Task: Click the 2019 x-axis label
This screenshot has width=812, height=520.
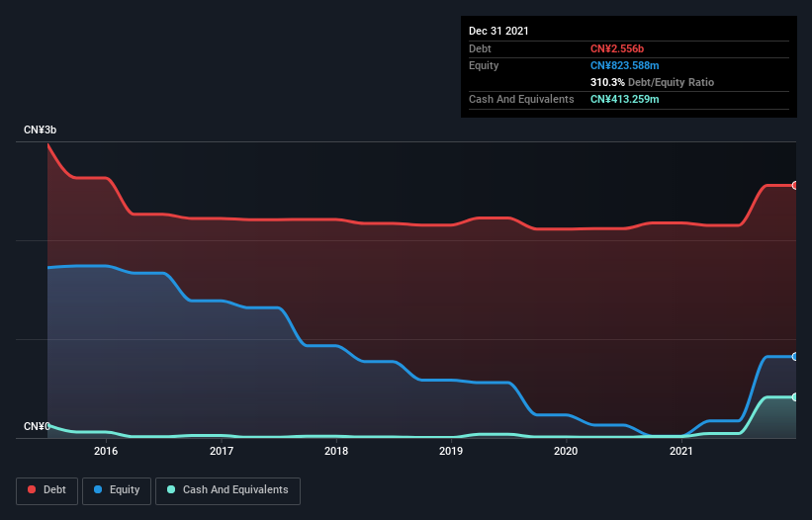Action: [x=451, y=451]
